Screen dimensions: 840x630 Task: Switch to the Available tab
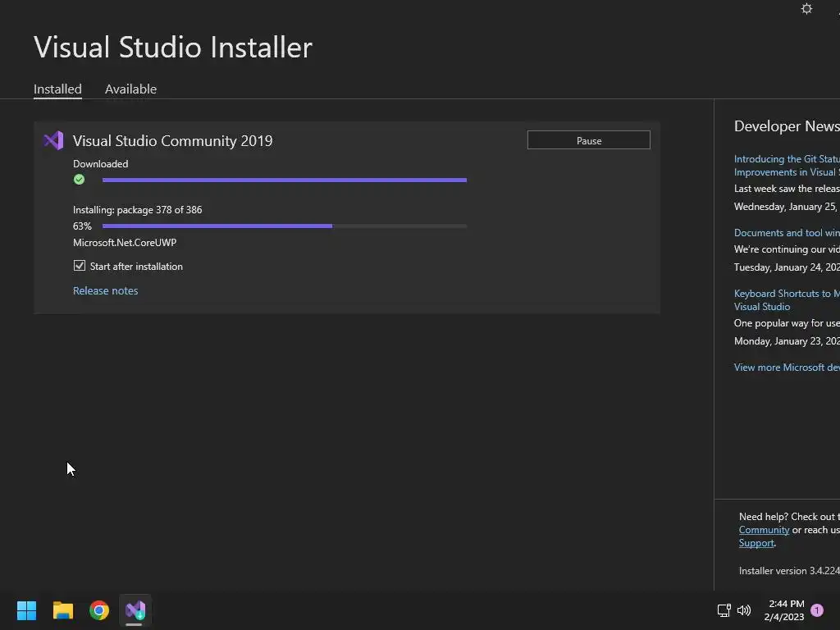pos(130,89)
